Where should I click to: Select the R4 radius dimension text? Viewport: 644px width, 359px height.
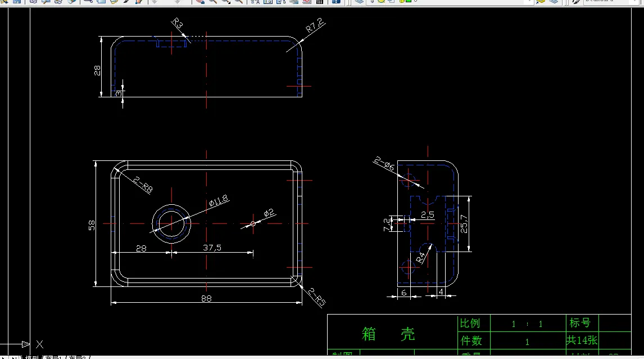(420, 258)
